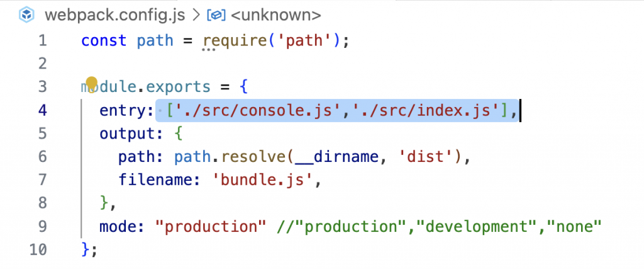Click the closing '};' on line 10
The image size is (644, 269).
pos(90,249)
